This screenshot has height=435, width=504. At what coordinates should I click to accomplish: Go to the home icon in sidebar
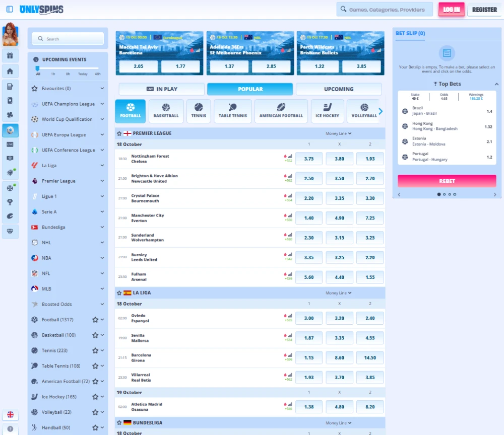click(10, 71)
